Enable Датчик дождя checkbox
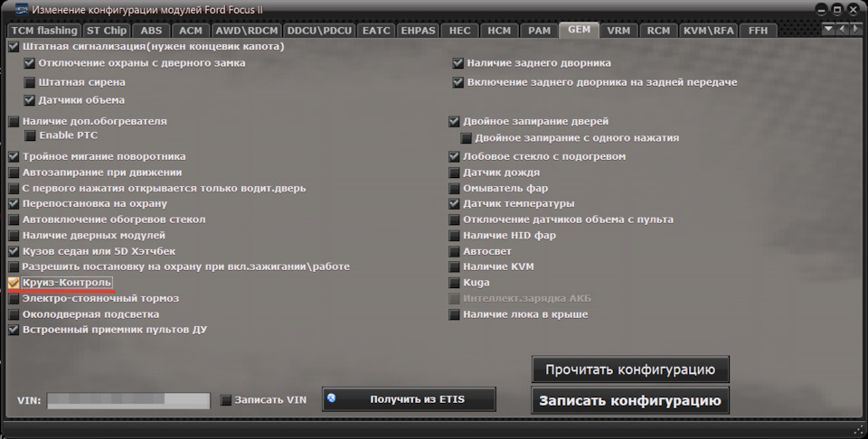This screenshot has width=868, height=439. 454,173
